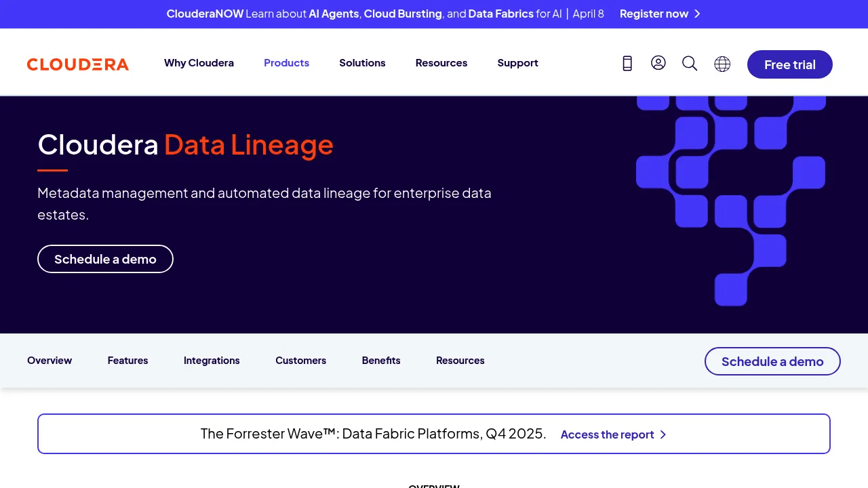Image resolution: width=868 pixels, height=488 pixels.
Task: Open the Why Cloudera menu
Action: click(x=199, y=62)
